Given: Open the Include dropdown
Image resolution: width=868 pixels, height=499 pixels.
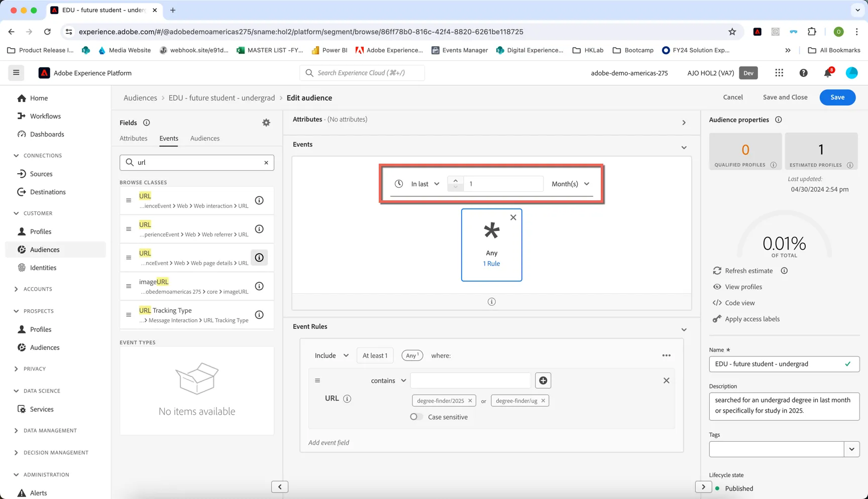Looking at the screenshot, I should (332, 355).
